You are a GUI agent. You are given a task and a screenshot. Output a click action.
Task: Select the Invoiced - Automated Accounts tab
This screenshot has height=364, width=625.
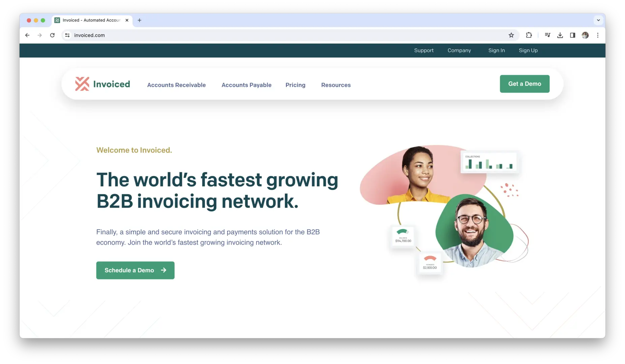tap(92, 20)
